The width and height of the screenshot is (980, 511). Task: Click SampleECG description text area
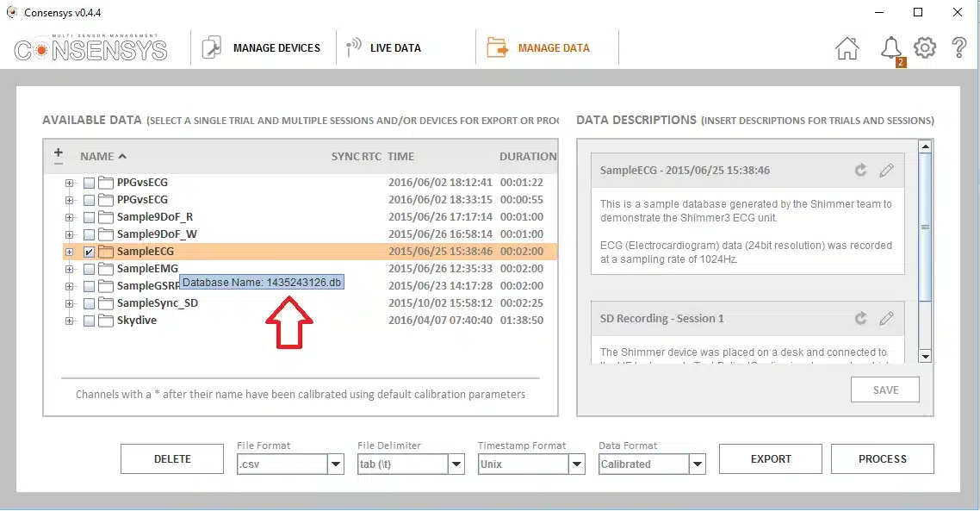pos(747,231)
